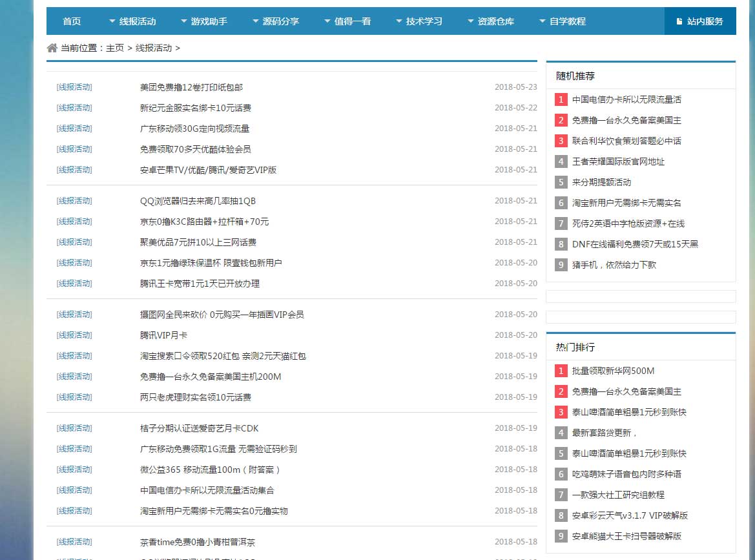Click gray badge 4 beside 王者荣耀国际版
The height and width of the screenshot is (560, 755).
[x=561, y=161]
